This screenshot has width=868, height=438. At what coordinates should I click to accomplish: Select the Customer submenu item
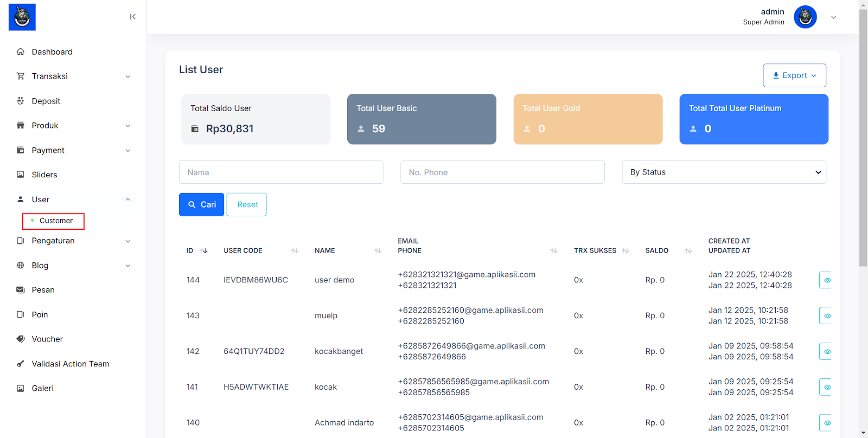(x=53, y=221)
